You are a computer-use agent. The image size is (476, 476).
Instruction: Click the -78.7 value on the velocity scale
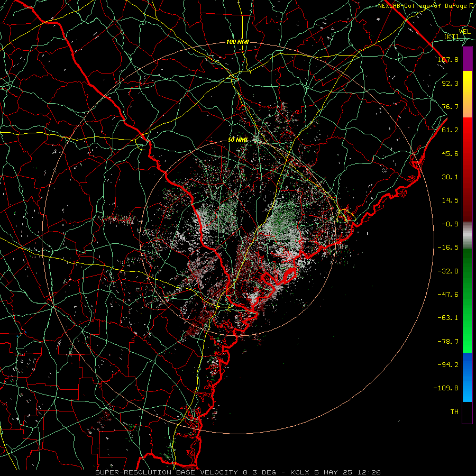pos(448,342)
